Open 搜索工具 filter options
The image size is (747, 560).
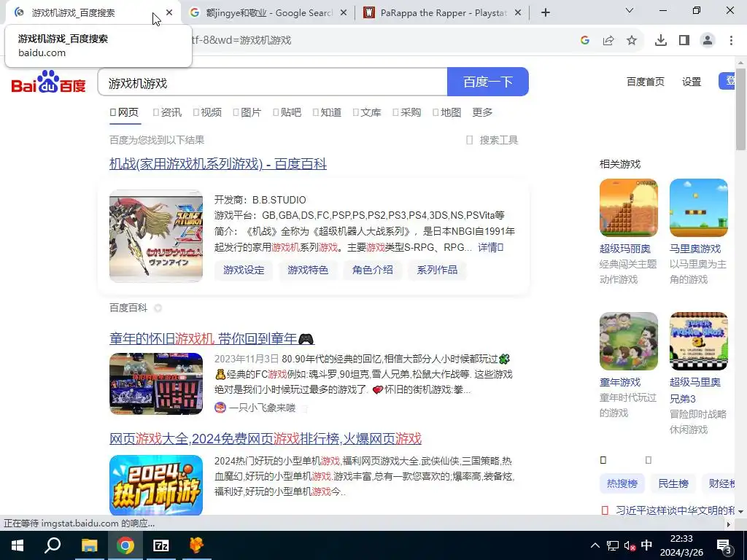tap(492, 140)
